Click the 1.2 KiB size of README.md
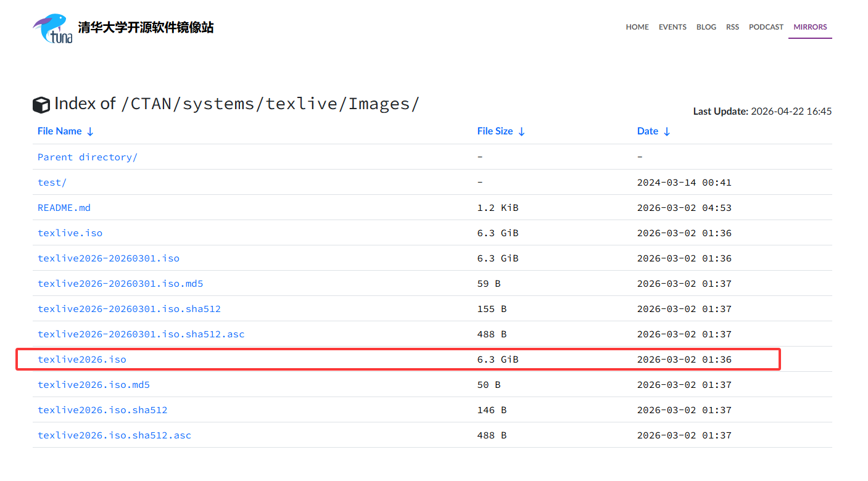The image size is (868, 481). (498, 208)
